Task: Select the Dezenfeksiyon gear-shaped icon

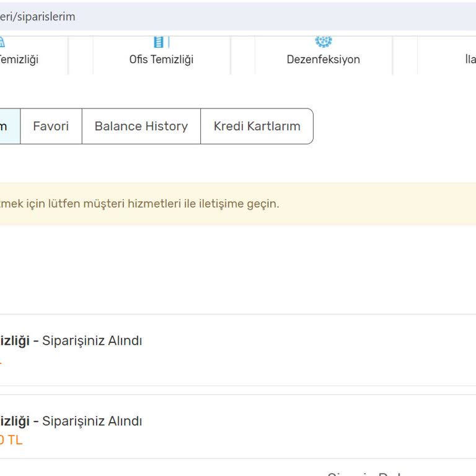Action: (323, 41)
